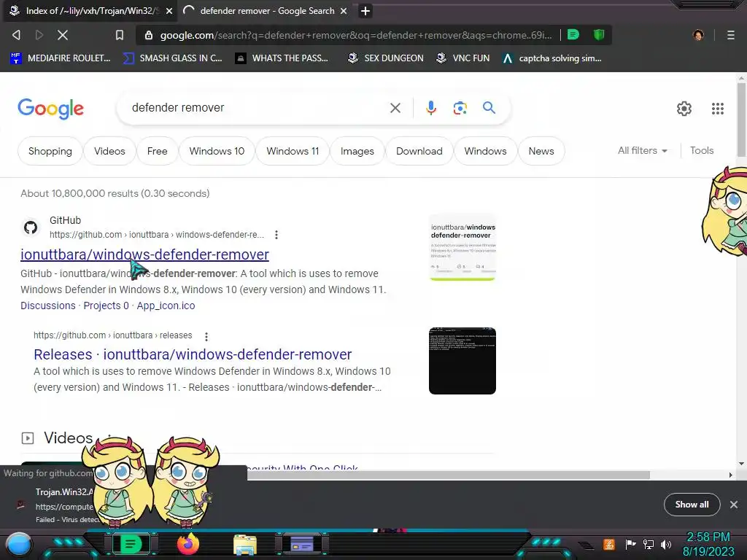Open Firefox from the taskbar
Image resolution: width=747 pixels, height=560 pixels.
tap(187, 544)
